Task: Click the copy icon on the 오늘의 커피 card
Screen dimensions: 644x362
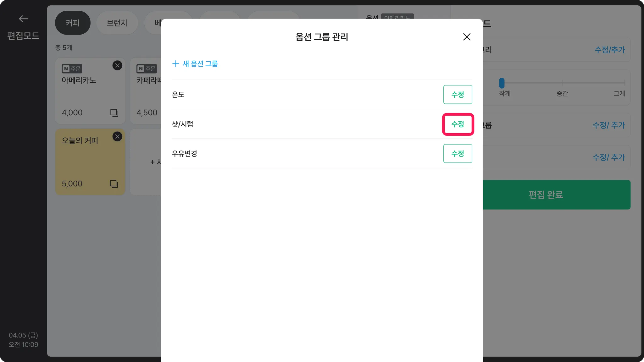Action: click(x=114, y=184)
